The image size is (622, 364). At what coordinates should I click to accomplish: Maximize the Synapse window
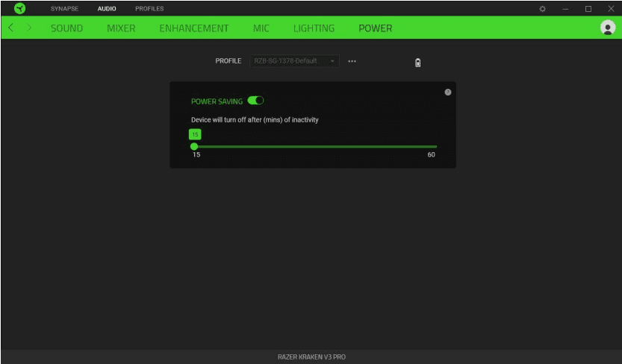588,9
